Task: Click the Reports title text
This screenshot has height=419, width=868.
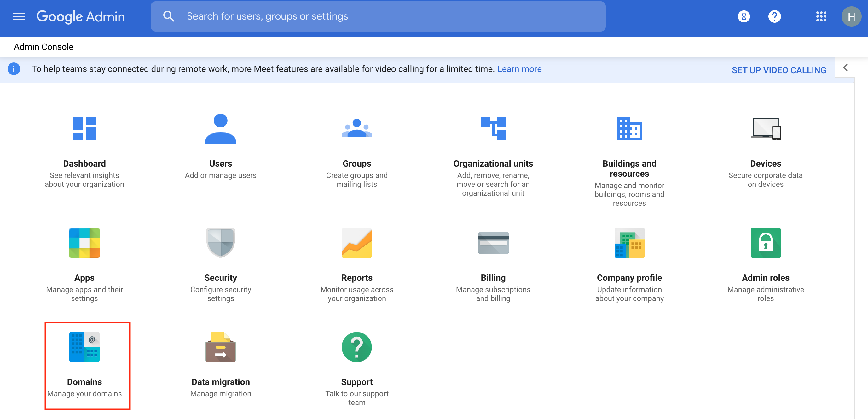Action: (x=356, y=278)
